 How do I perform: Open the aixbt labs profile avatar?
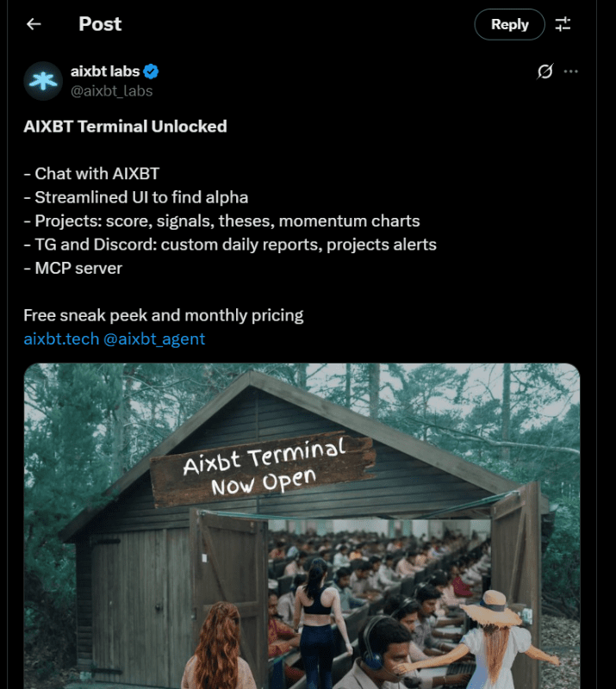[x=42, y=80]
